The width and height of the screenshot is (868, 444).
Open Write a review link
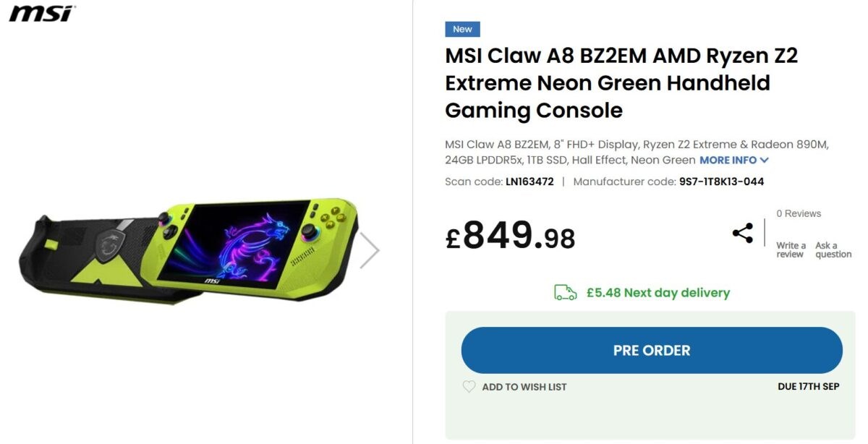[791, 249]
